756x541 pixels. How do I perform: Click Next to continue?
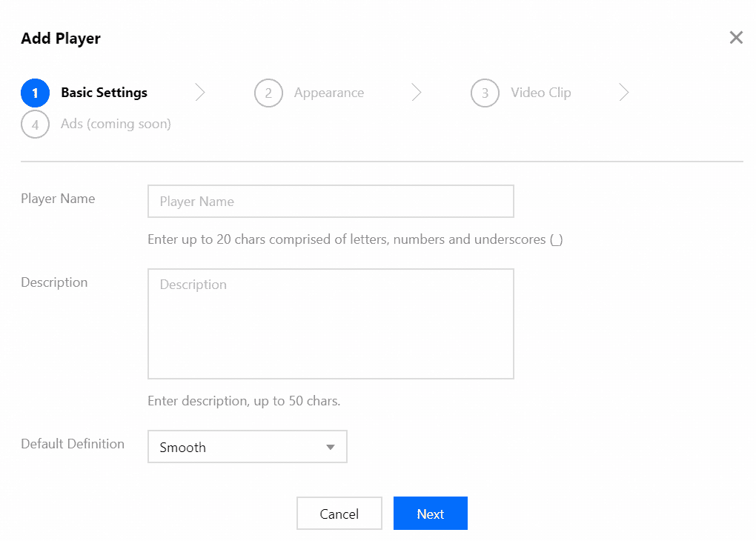(431, 514)
